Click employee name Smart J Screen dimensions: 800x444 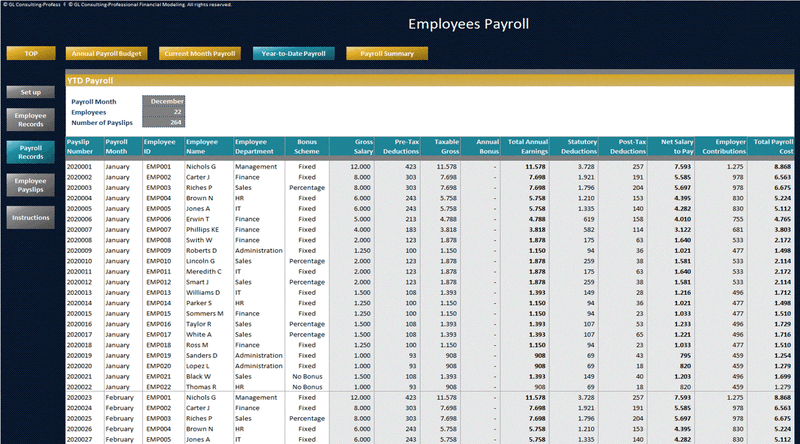click(x=197, y=282)
